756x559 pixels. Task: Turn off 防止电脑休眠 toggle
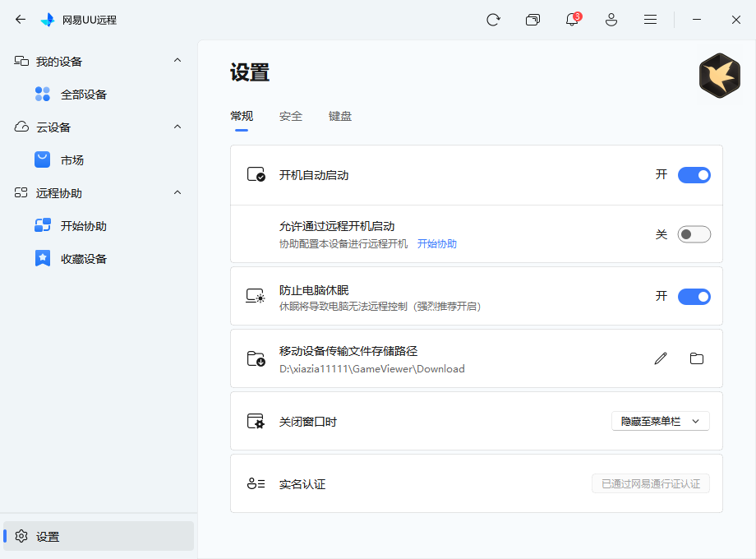(x=694, y=296)
